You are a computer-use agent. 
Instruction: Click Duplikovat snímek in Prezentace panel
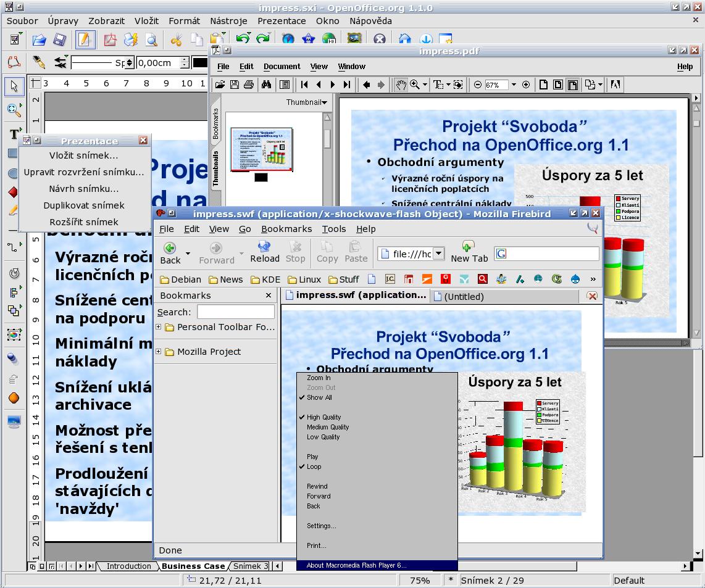(x=83, y=205)
